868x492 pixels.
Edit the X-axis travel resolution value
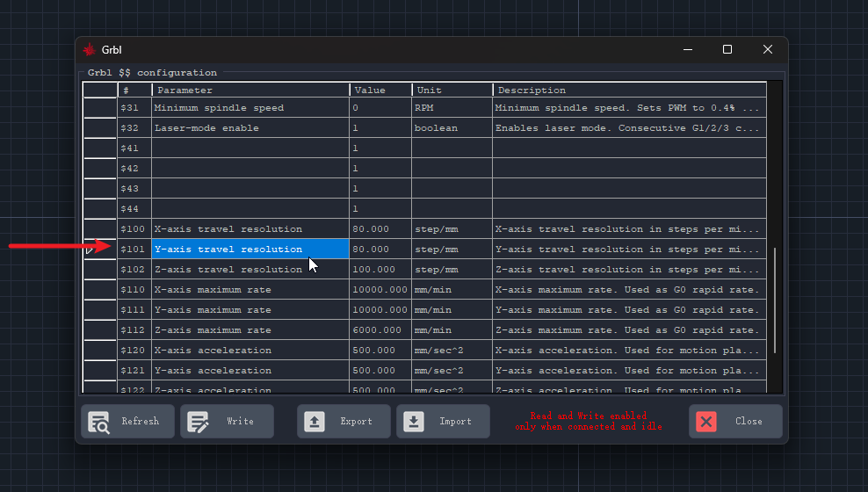point(380,229)
